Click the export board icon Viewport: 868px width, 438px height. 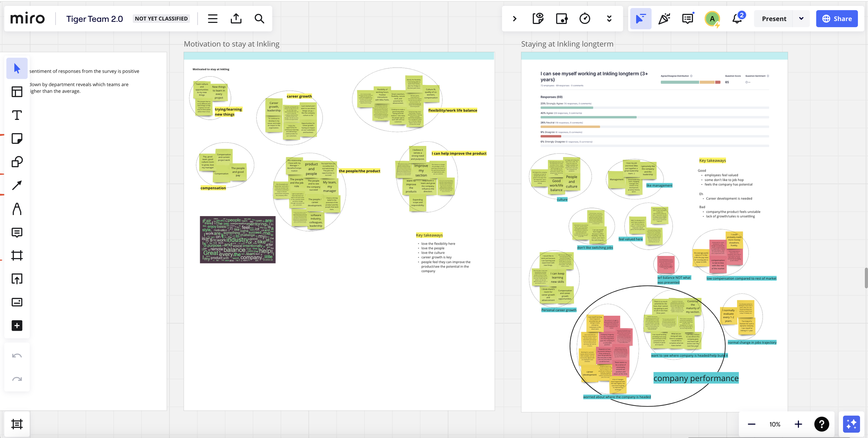(x=236, y=19)
